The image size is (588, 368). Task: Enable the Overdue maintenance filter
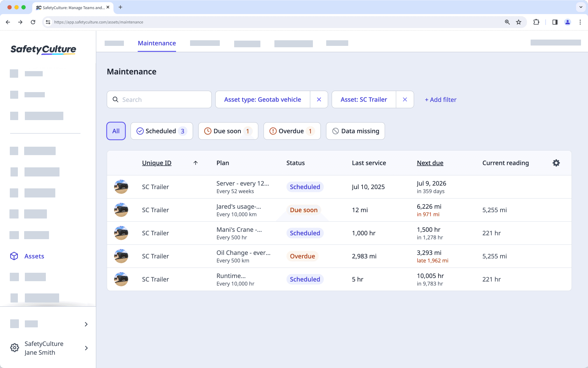point(292,131)
